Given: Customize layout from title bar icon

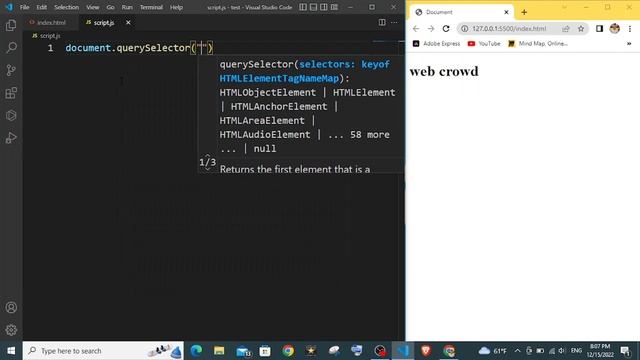Looking at the screenshot, I should tap(334, 7).
